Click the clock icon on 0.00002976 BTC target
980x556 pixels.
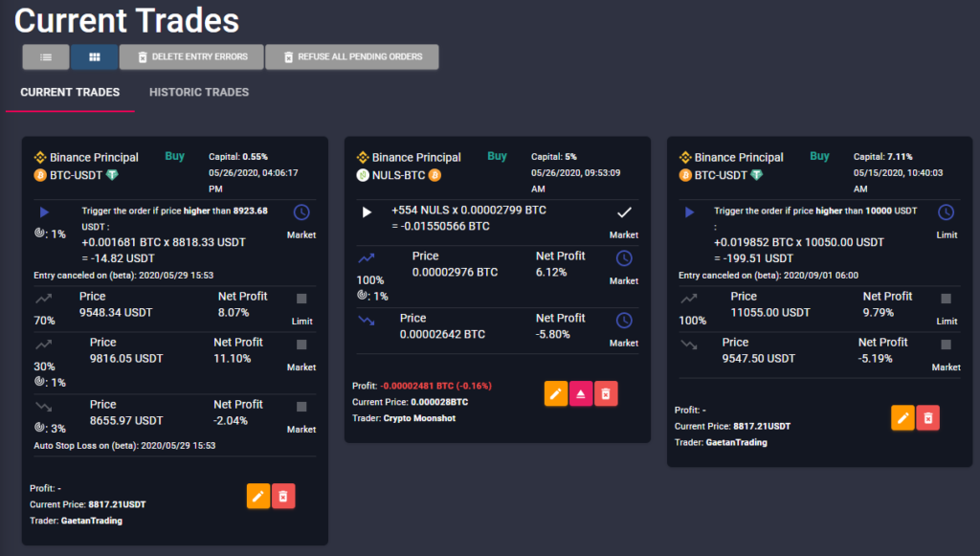[x=624, y=258]
